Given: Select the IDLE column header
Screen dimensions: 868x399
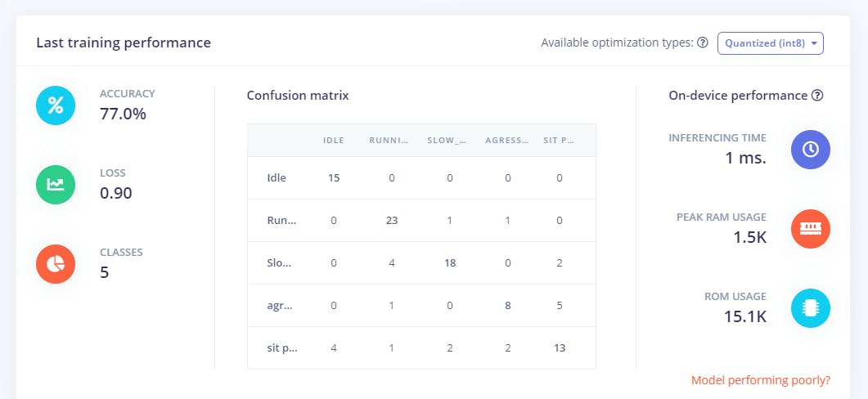Looking at the screenshot, I should click(x=334, y=141).
